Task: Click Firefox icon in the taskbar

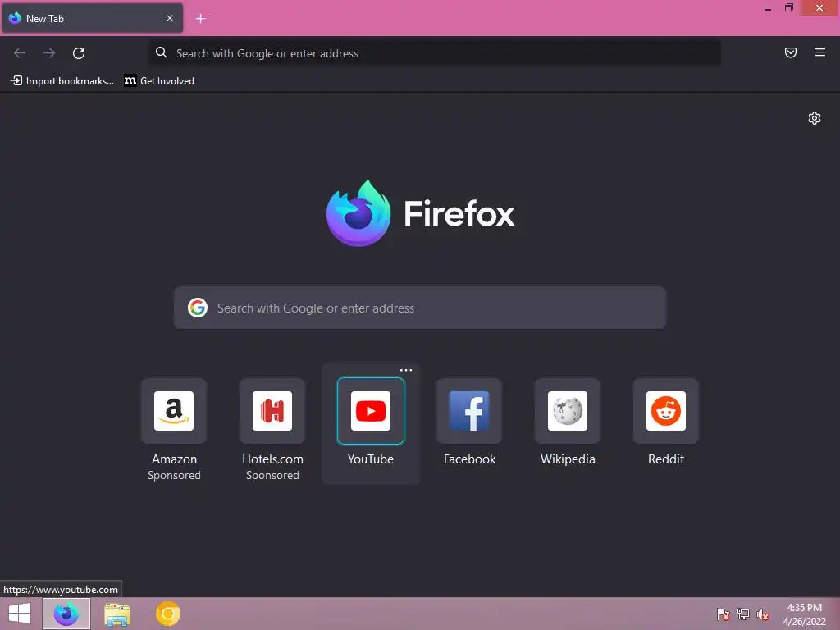Action: 66,614
